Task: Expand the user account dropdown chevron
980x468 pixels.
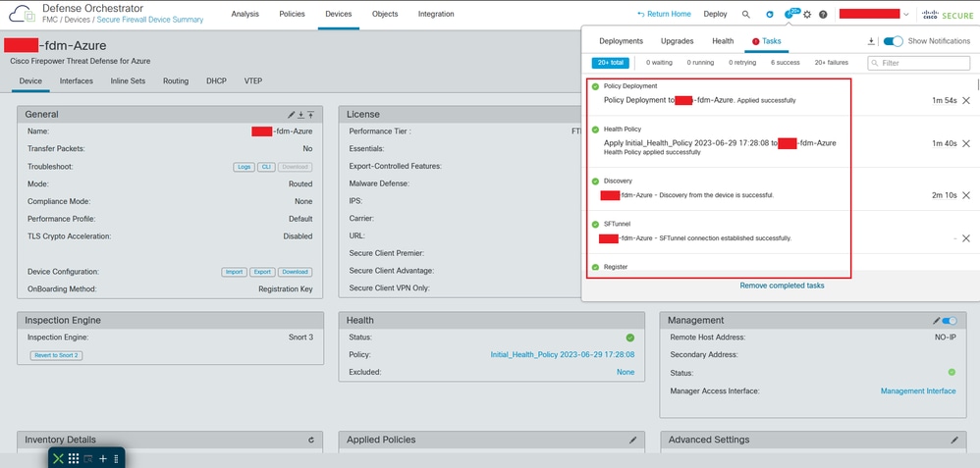Action: [x=906, y=15]
